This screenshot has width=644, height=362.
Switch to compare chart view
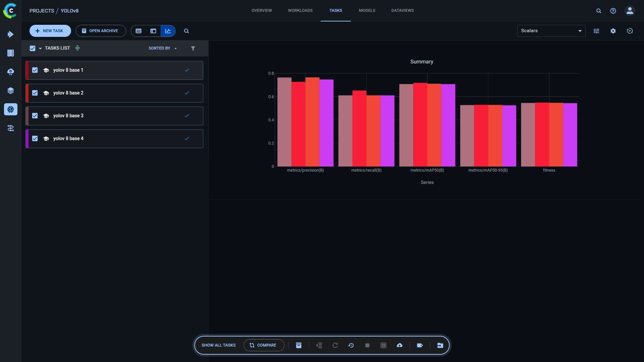pos(168,31)
